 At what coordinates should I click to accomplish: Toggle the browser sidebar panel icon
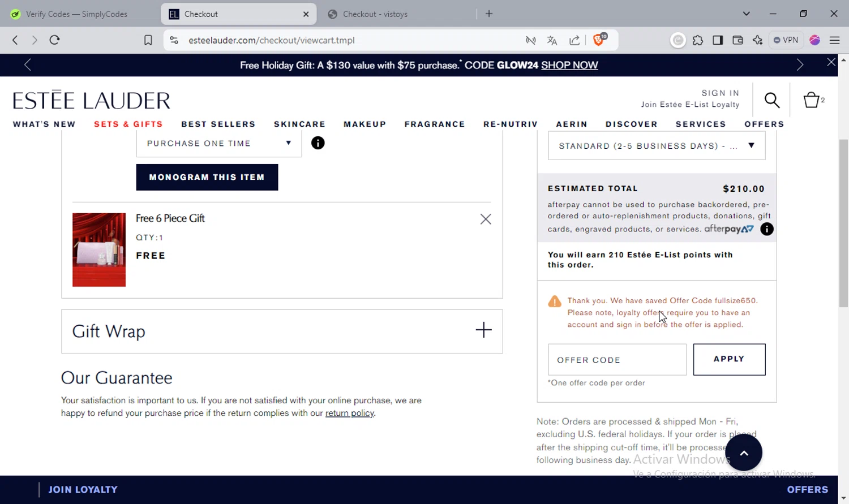[x=718, y=40]
